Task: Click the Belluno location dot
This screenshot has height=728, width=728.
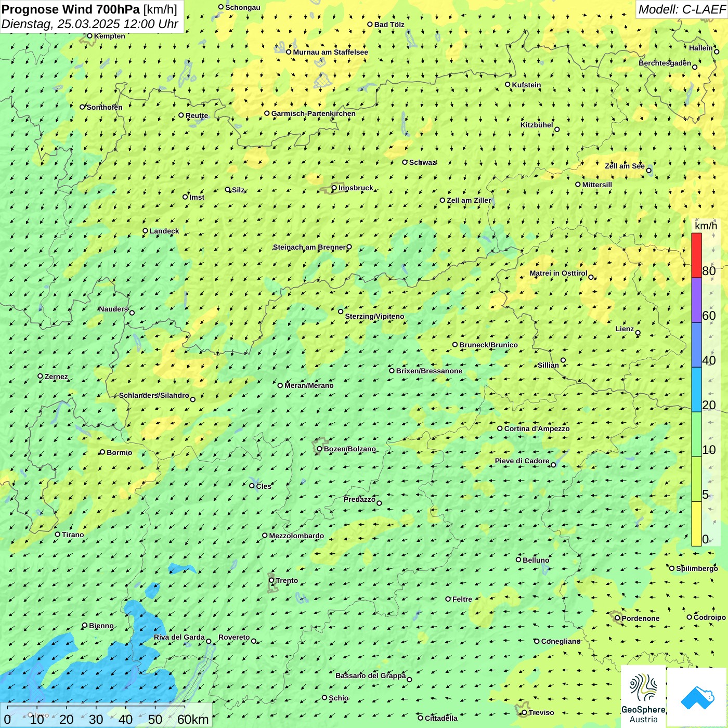Action: tap(518, 560)
